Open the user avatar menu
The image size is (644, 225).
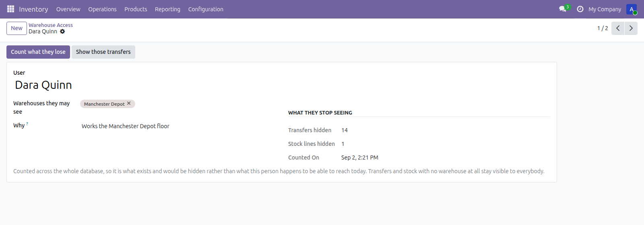tap(632, 9)
